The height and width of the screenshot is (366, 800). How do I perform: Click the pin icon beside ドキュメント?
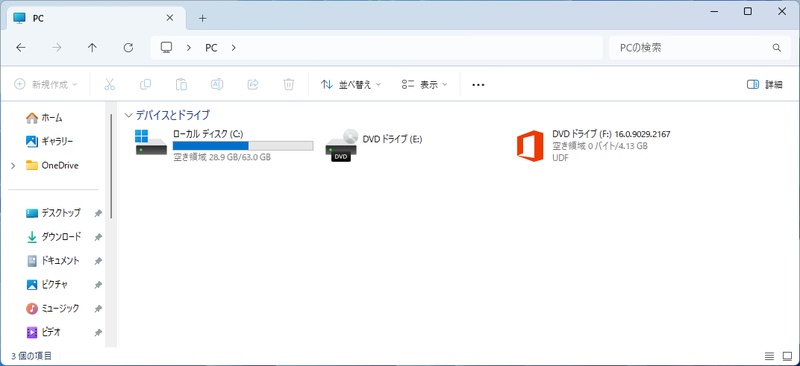click(98, 261)
